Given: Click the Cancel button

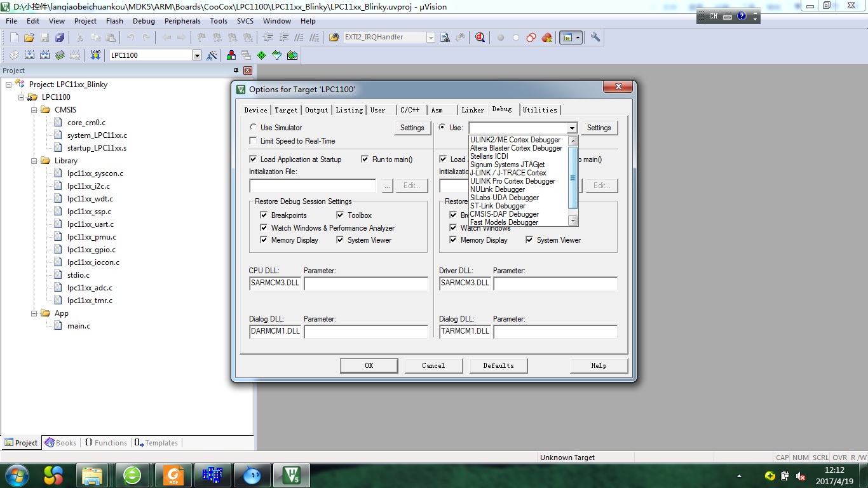Looking at the screenshot, I should point(433,365).
